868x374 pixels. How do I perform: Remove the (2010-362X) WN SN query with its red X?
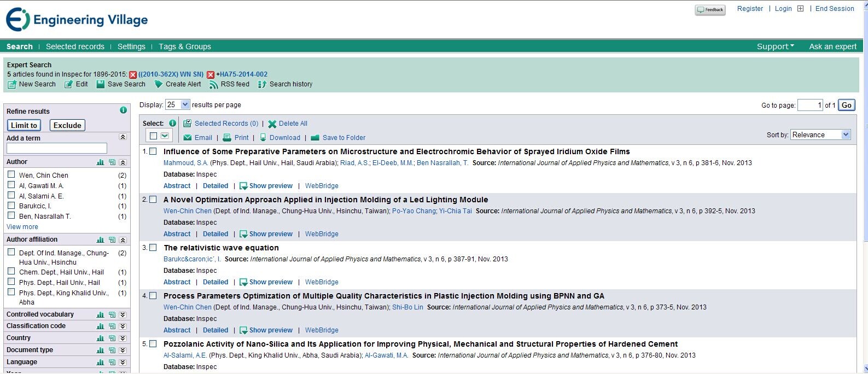pos(133,75)
